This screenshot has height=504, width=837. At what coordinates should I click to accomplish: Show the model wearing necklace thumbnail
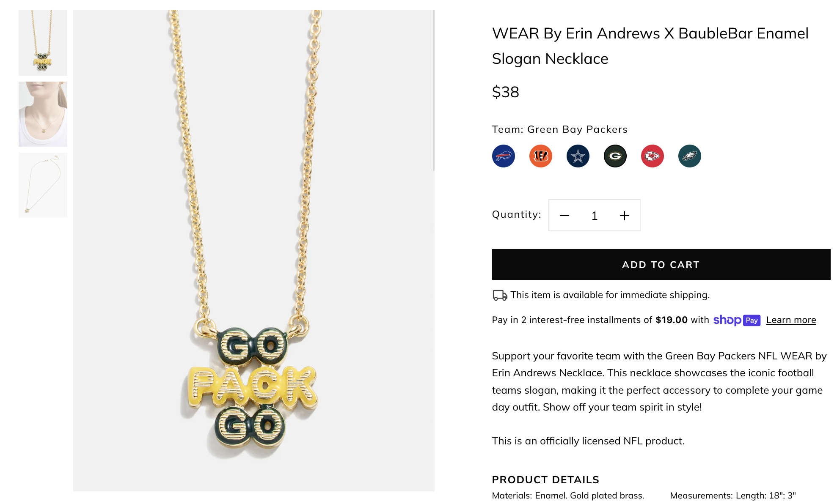(43, 114)
